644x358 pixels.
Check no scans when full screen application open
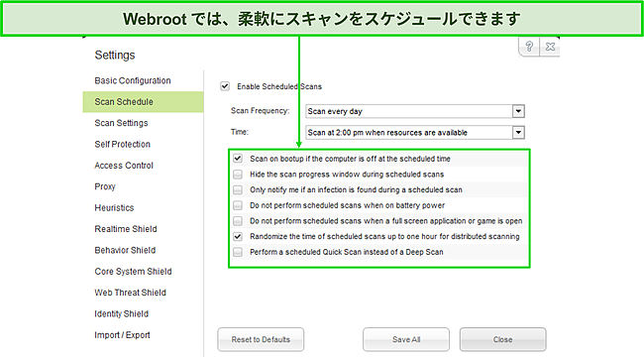238,221
